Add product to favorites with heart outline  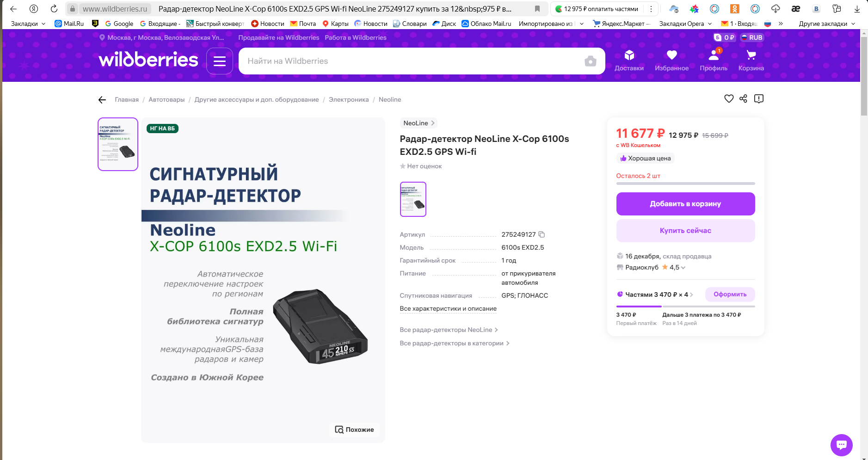[729, 98]
